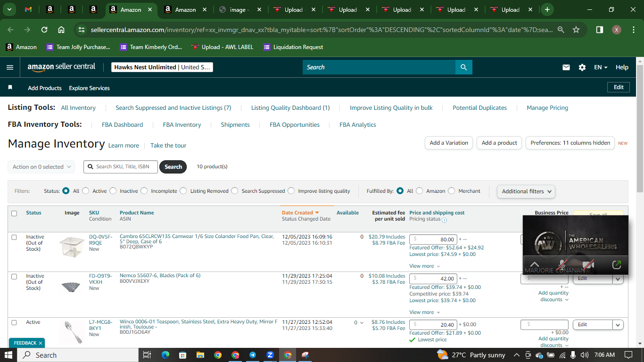Open the Hawks Nest Unlimited account switcher
The width and height of the screenshot is (644, 362).
point(162,67)
